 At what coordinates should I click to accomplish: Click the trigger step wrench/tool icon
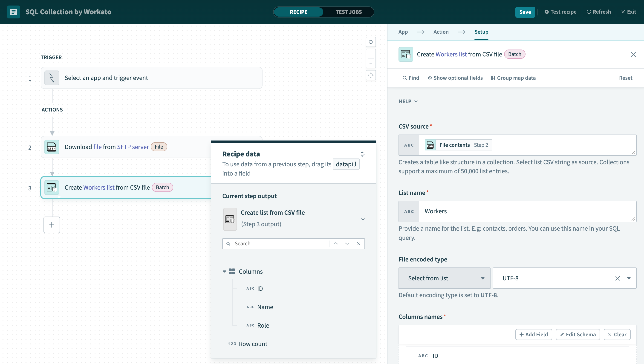point(52,78)
